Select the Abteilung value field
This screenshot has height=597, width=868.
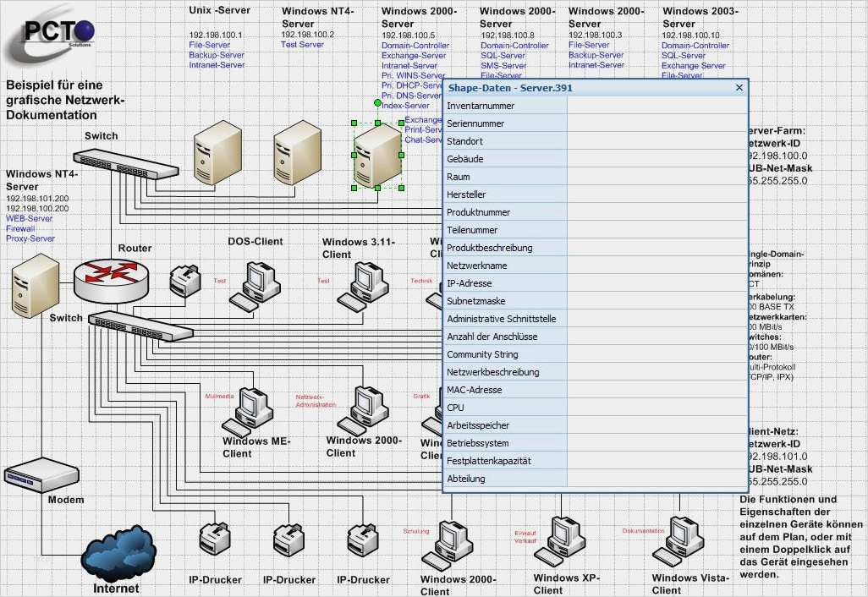657,479
